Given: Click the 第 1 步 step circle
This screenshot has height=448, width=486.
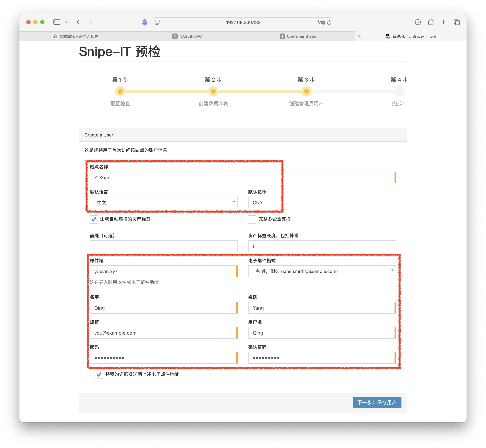Looking at the screenshot, I should pyautogui.click(x=120, y=91).
